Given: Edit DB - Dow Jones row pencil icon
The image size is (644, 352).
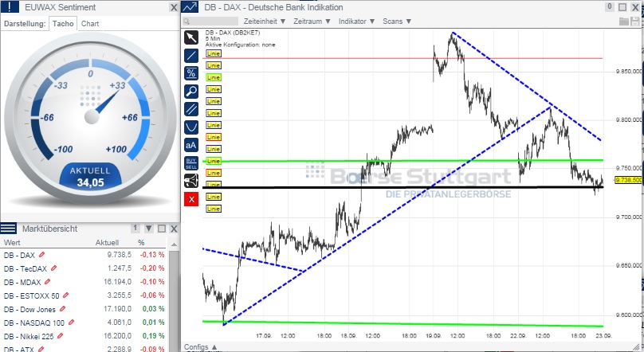Looking at the screenshot, I should tap(62, 309).
